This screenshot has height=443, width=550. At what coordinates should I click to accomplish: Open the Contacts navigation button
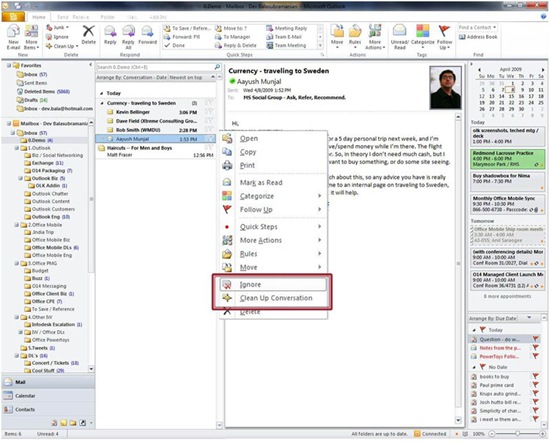[x=48, y=409]
